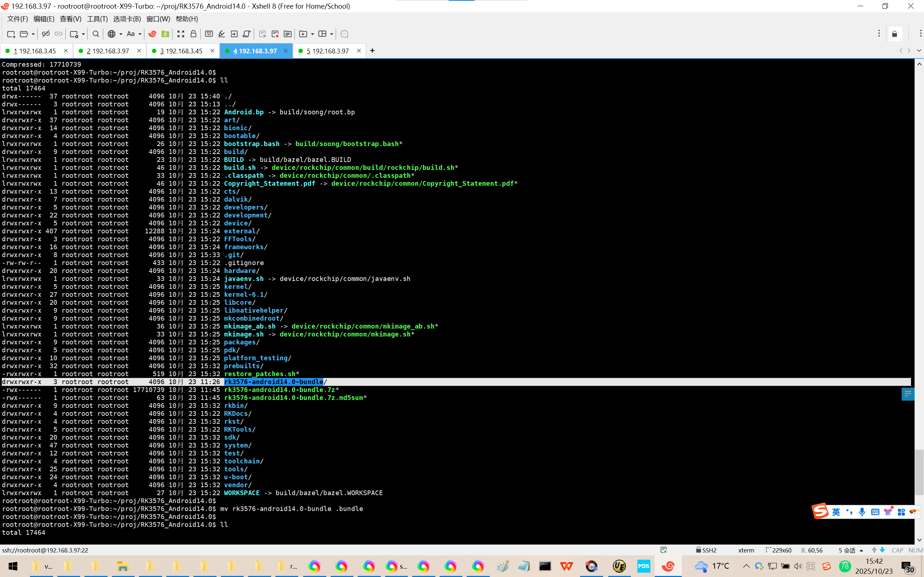Click the lock screen padlock icon
The height and width of the screenshot is (577, 924).
coord(193,34)
